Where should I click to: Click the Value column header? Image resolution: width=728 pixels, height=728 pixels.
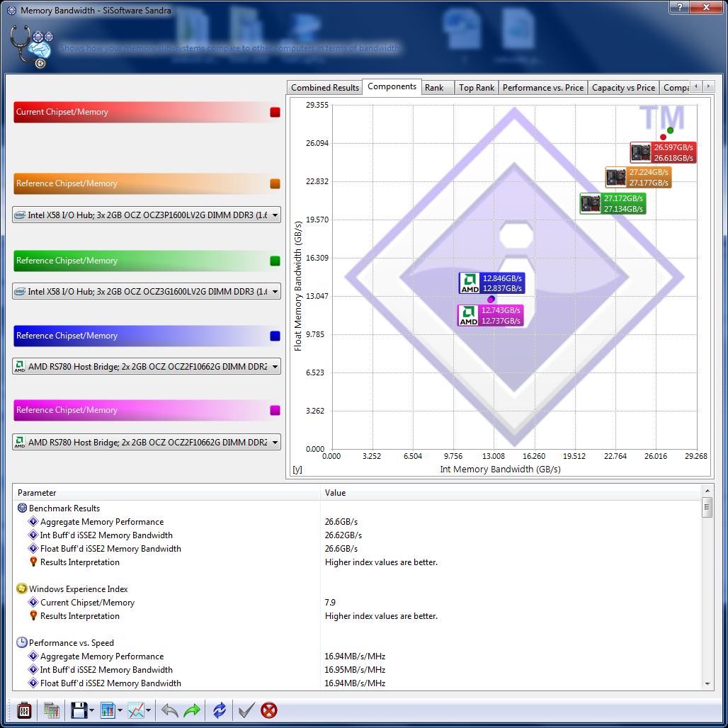511,493
